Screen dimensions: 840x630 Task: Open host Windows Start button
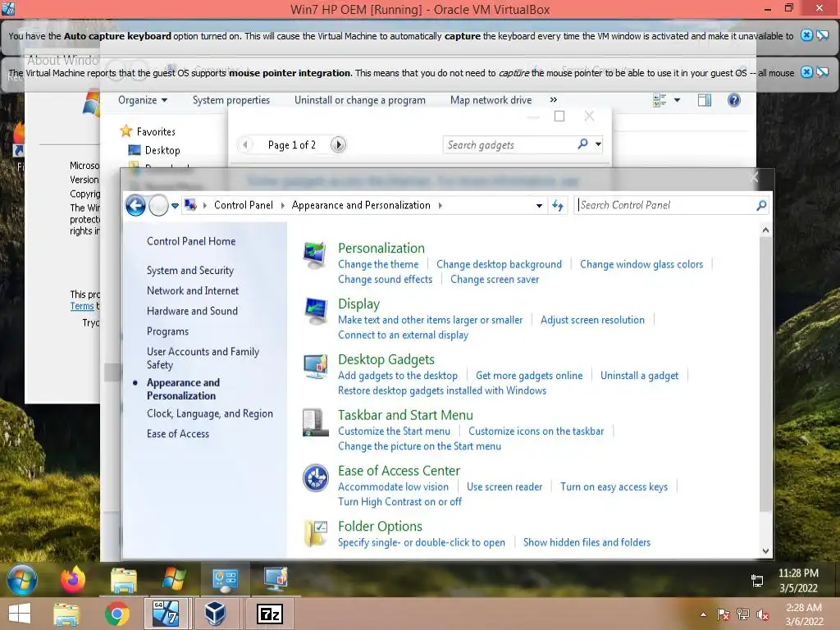(20, 614)
